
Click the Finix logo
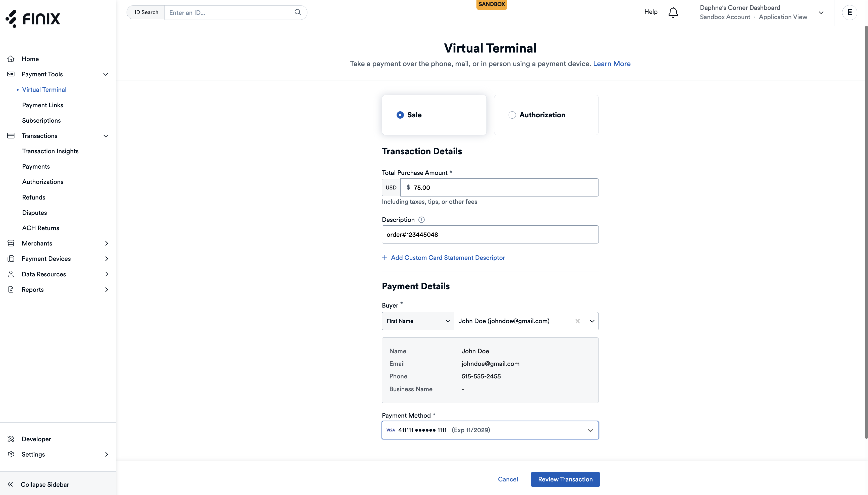[x=33, y=19]
